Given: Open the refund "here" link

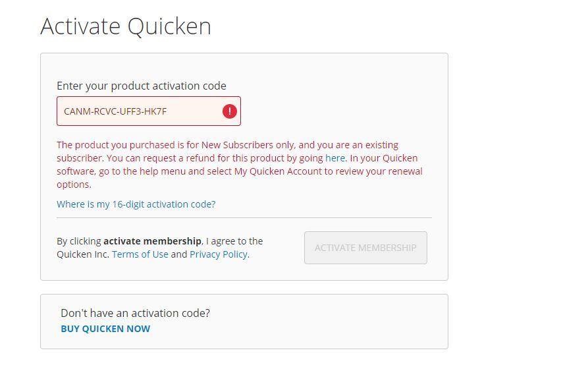Looking at the screenshot, I should [x=334, y=158].
